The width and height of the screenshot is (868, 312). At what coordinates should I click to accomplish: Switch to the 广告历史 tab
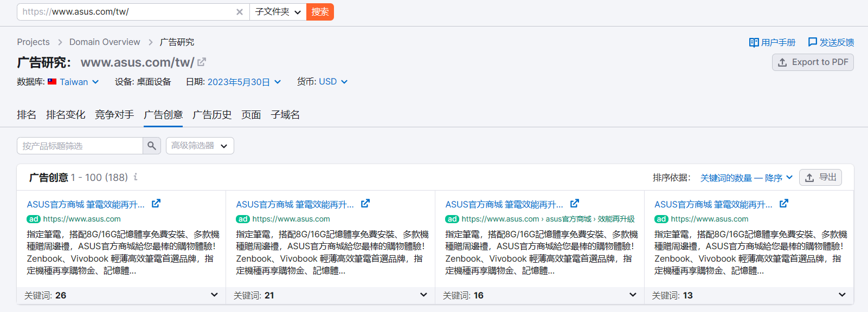tap(212, 115)
